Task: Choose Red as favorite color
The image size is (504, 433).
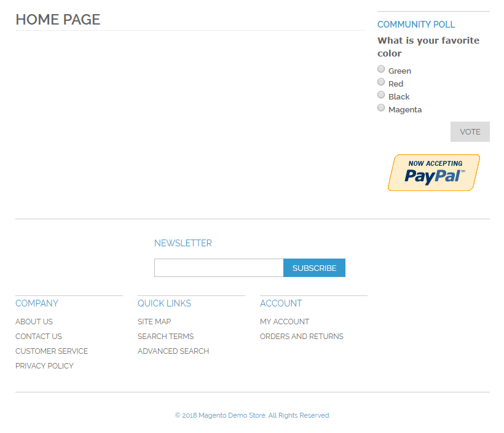Action: (381, 82)
